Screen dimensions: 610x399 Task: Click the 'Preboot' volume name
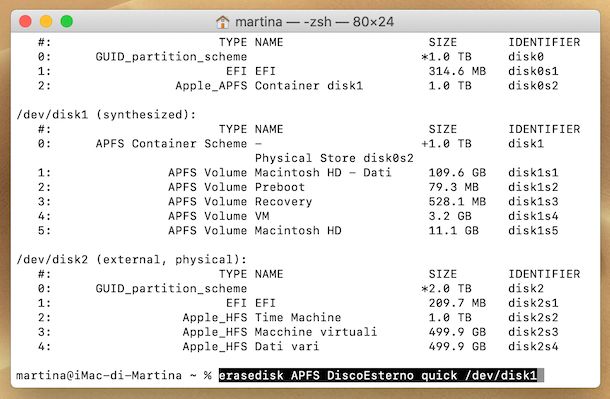tap(280, 187)
